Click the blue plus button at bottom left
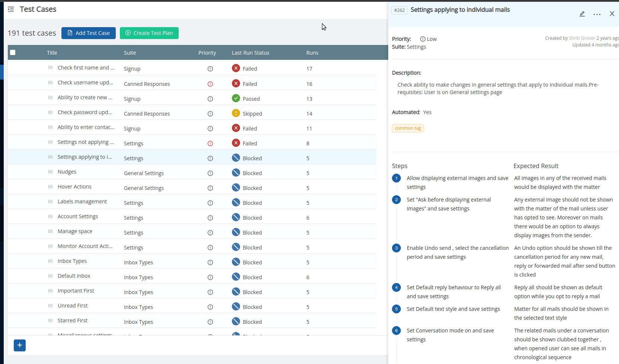Screen dimensions: 619x364 [x=20, y=345]
